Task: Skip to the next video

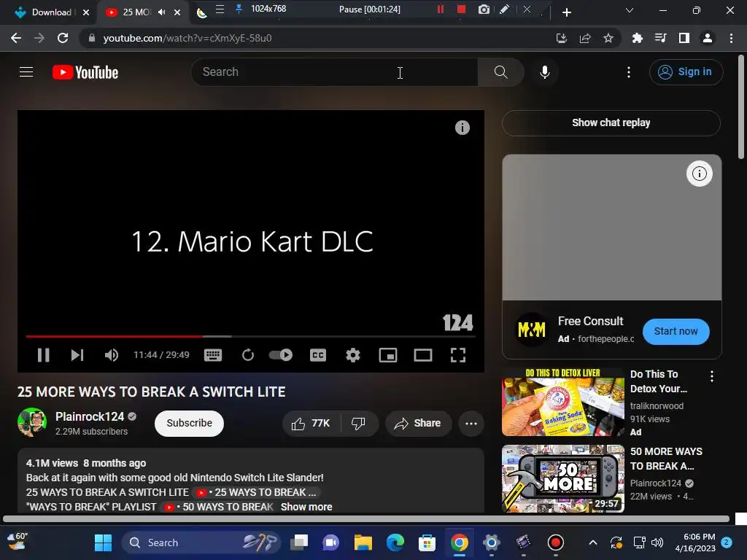Action: tap(77, 355)
